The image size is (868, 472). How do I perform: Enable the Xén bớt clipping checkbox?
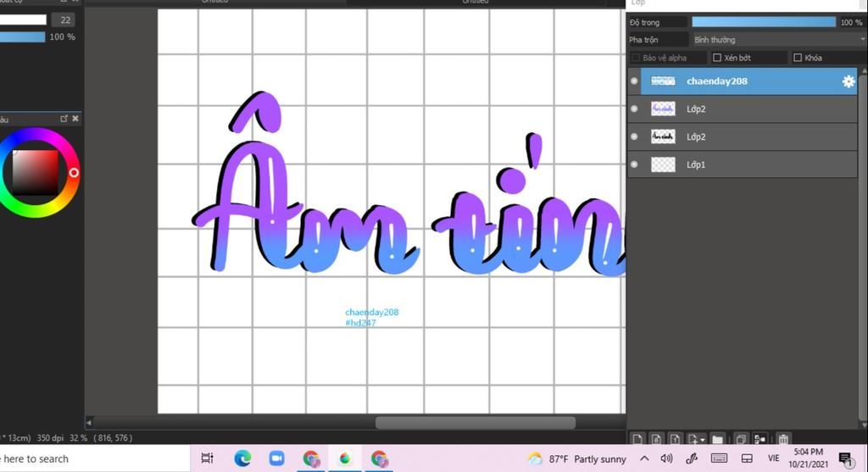click(x=717, y=58)
